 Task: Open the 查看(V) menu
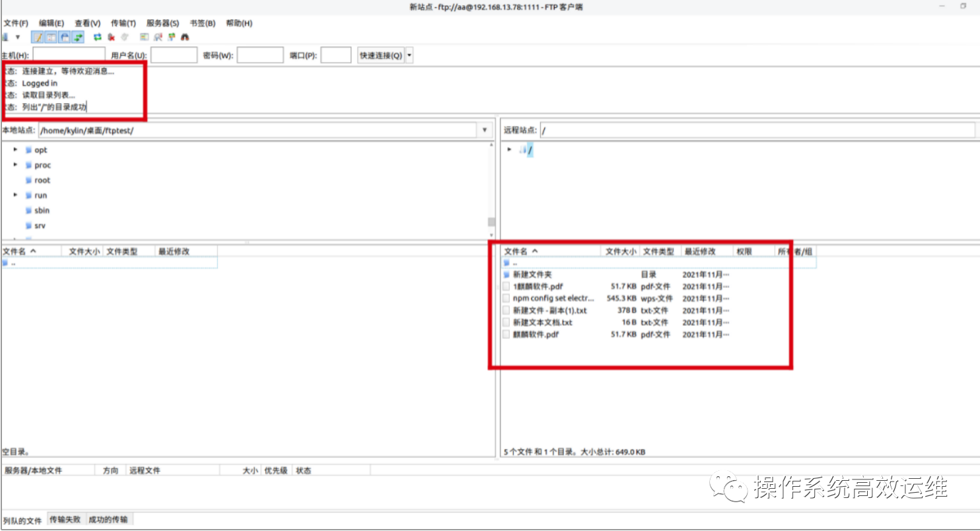(x=88, y=23)
